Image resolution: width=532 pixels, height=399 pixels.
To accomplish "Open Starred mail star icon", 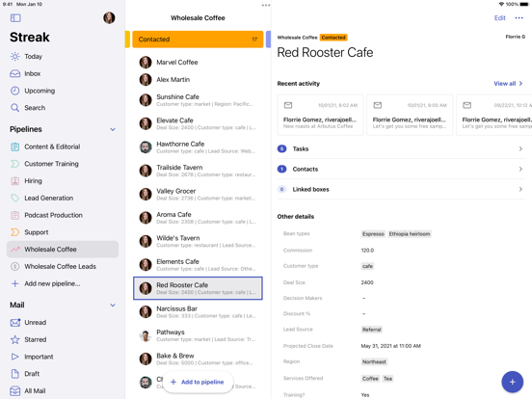I will [14, 339].
